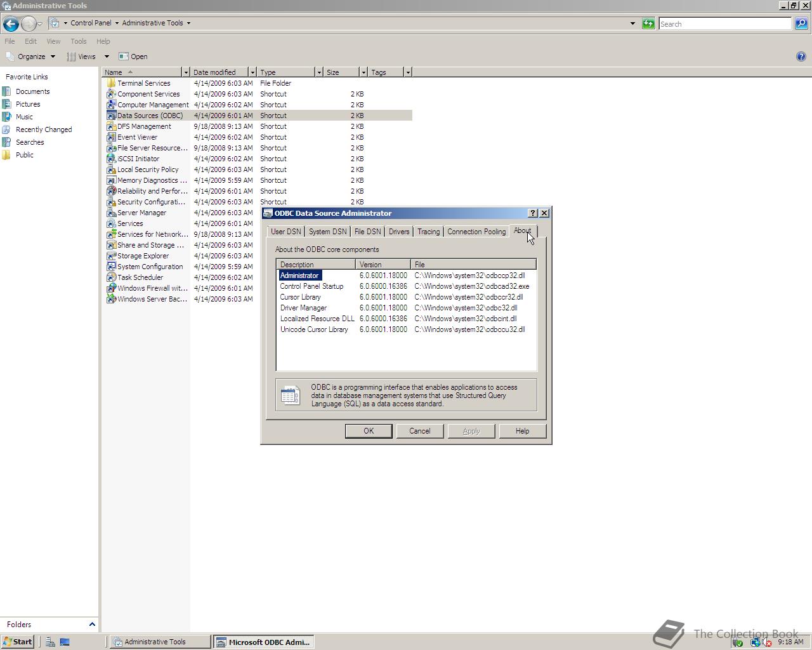Screen dimensions: 812x650
Task: Open the Type column filter dropdown
Action: click(x=318, y=72)
